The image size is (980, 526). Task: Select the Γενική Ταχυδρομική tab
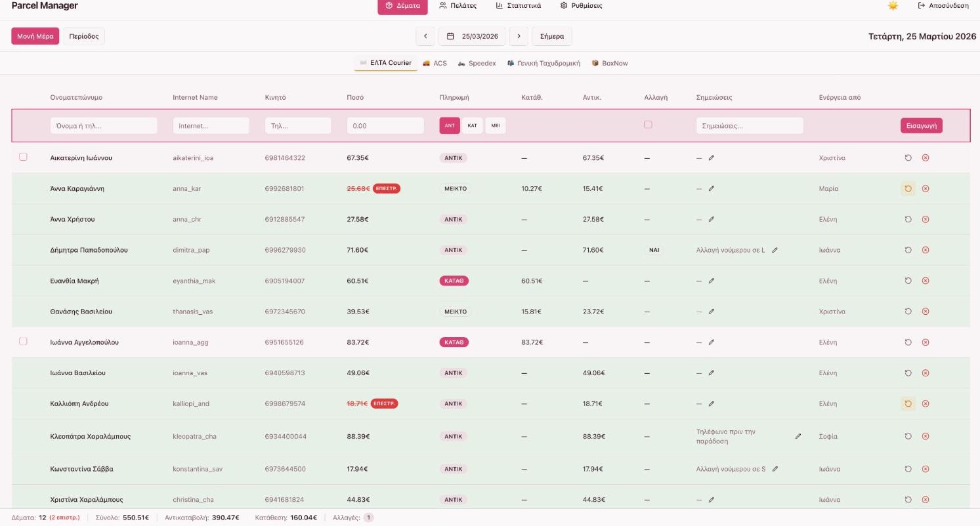[x=543, y=63]
